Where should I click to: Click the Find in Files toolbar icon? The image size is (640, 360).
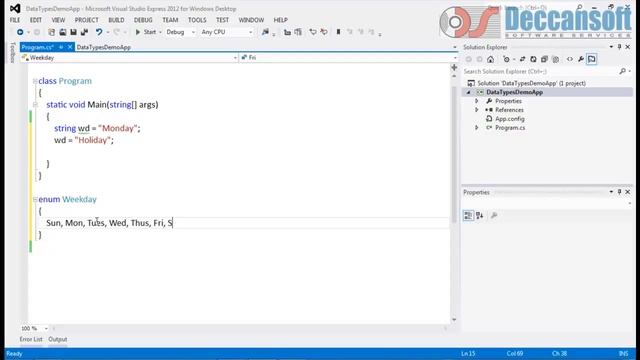click(x=266, y=32)
